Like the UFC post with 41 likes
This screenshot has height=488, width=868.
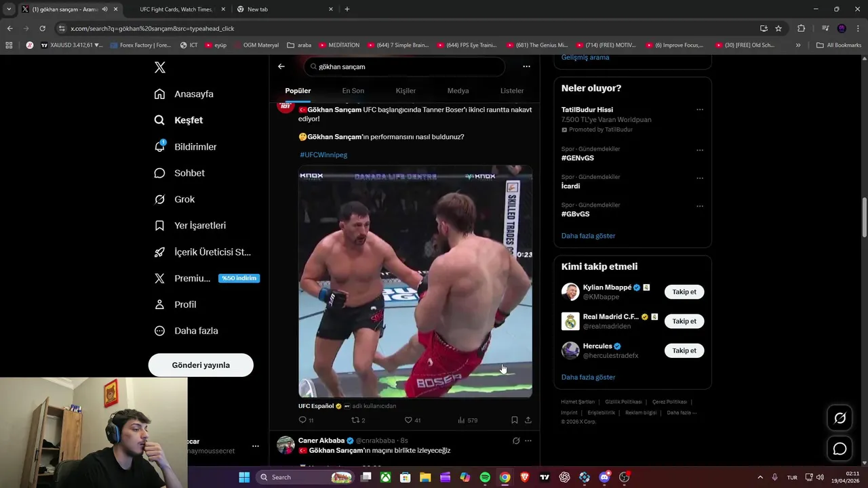[412, 420]
